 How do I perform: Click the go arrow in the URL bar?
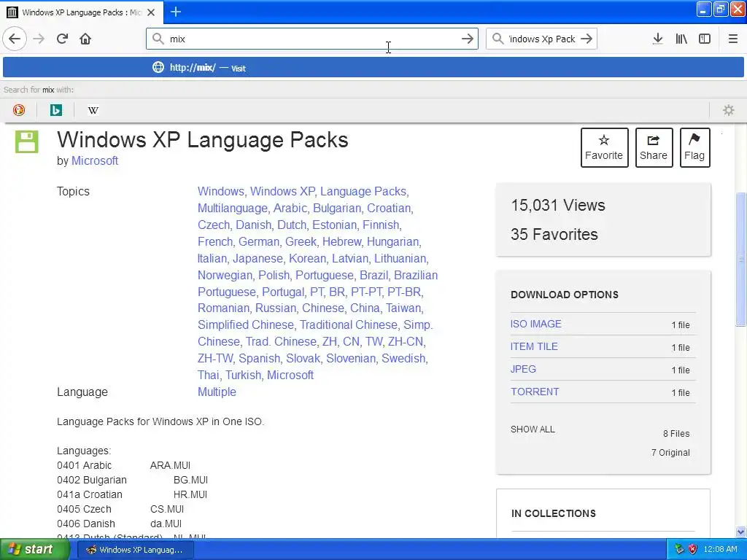pos(468,39)
